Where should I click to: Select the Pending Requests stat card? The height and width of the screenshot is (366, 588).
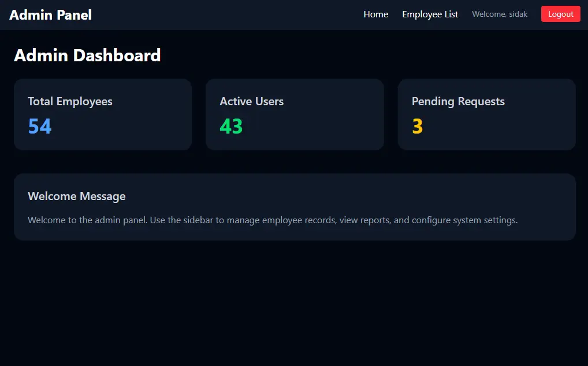pos(486,114)
